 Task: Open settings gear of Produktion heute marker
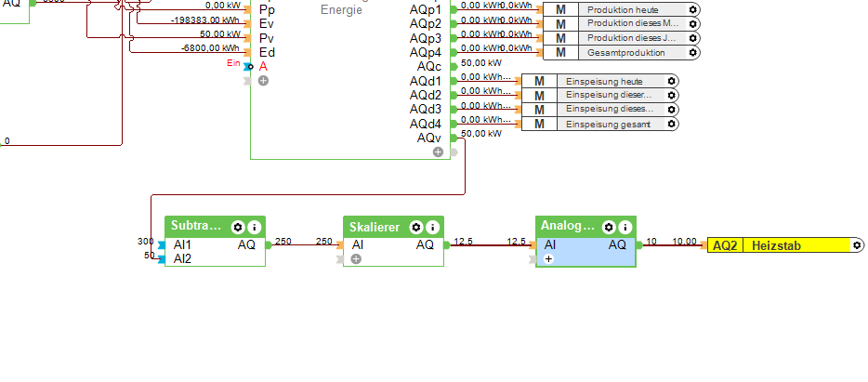pos(692,10)
